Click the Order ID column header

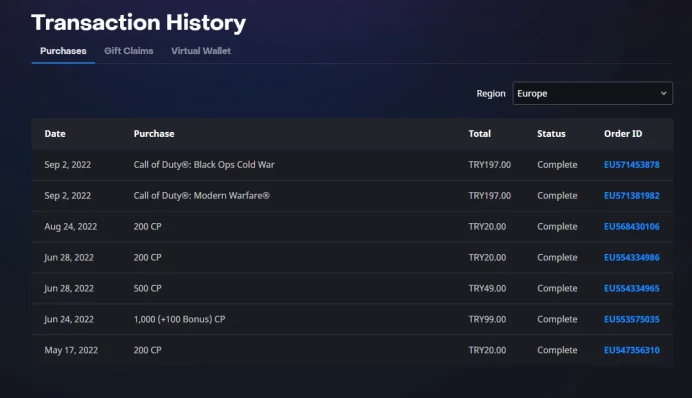pyautogui.click(x=623, y=134)
